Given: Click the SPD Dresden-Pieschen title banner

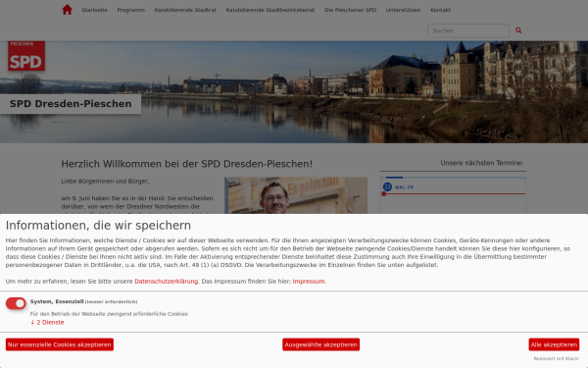Looking at the screenshot, I should point(71,104).
